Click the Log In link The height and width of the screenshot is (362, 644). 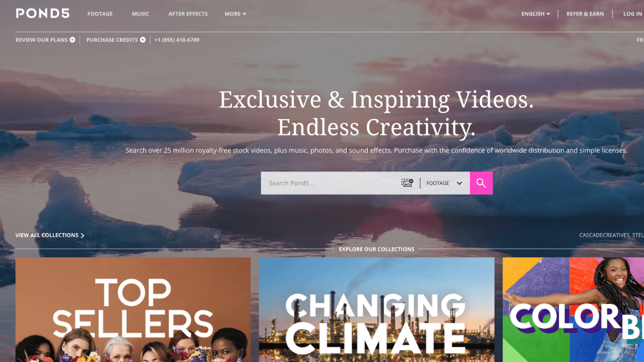(632, 14)
